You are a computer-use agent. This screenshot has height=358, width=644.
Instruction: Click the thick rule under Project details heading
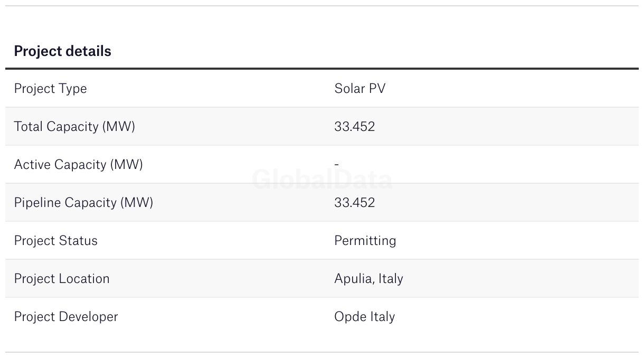(322, 69)
